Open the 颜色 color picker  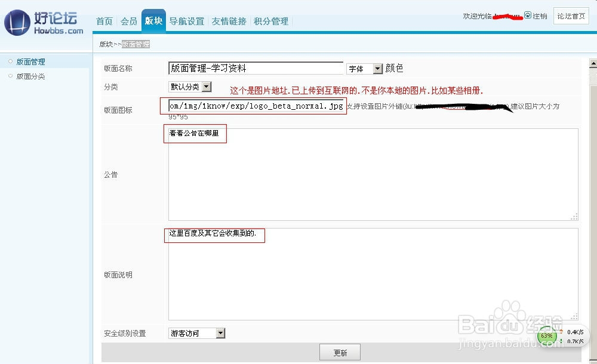(x=396, y=69)
